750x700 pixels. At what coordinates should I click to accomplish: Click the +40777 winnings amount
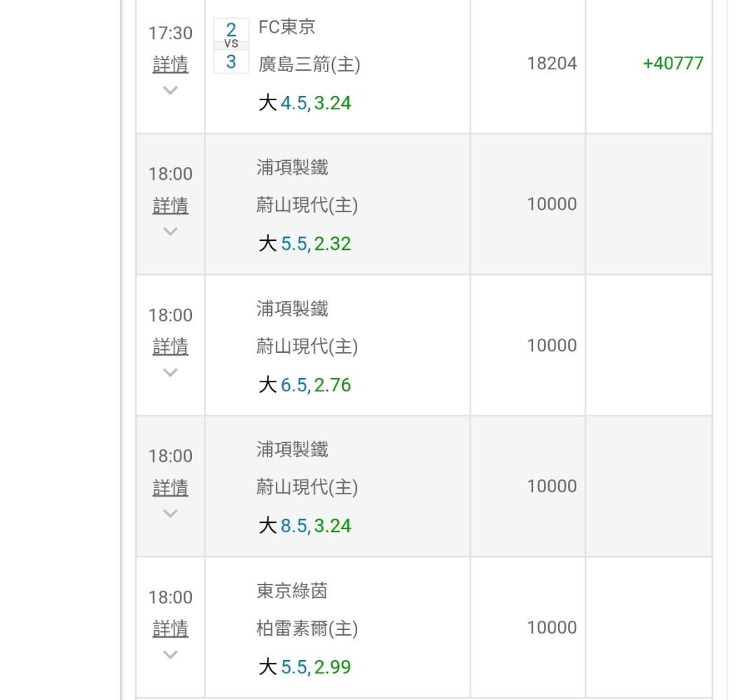(x=672, y=64)
